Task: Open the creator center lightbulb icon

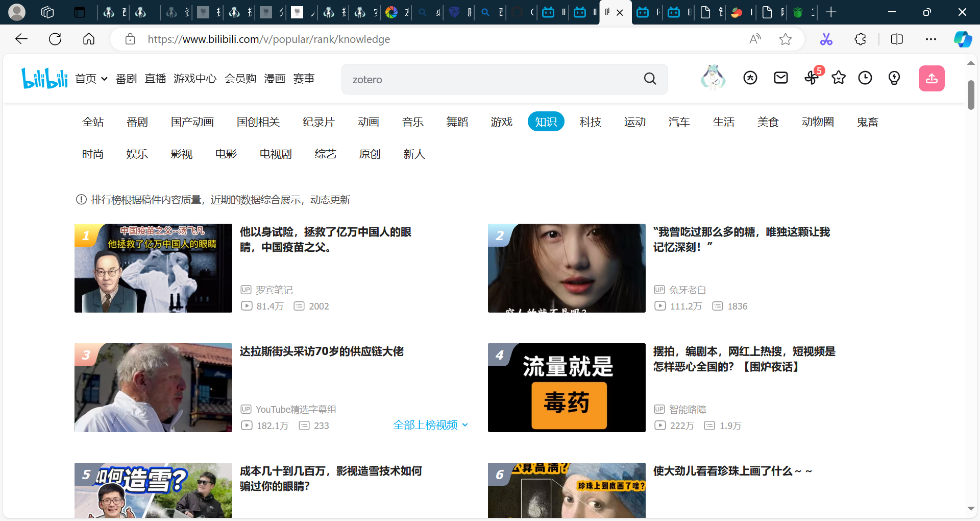Action: [x=894, y=78]
